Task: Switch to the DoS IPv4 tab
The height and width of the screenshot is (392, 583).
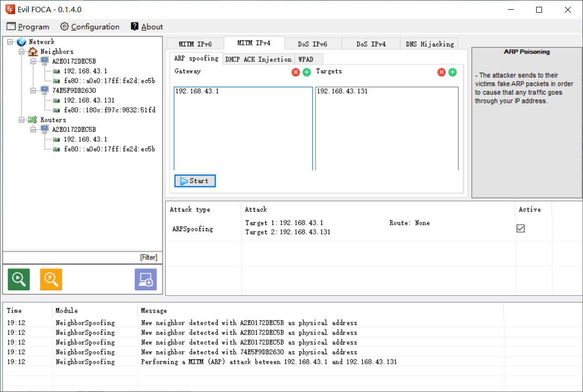Action: (371, 44)
